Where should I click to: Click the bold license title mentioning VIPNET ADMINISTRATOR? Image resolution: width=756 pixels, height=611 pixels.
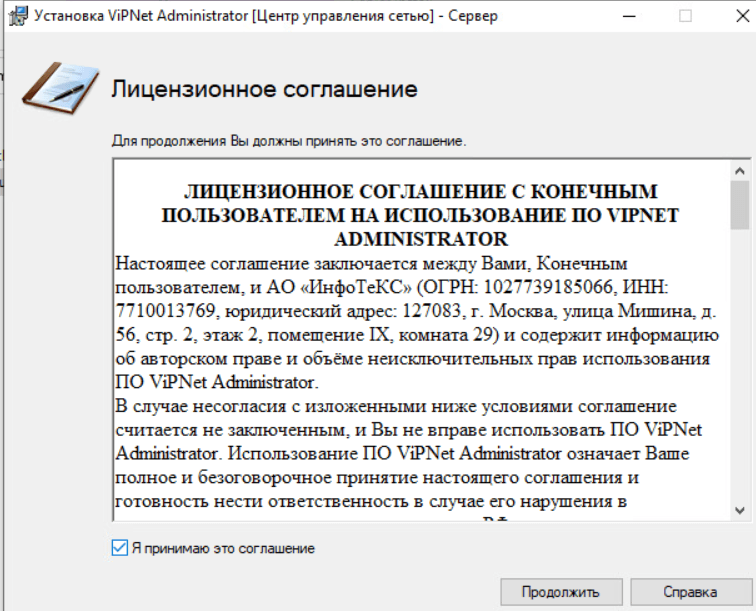pos(420,215)
